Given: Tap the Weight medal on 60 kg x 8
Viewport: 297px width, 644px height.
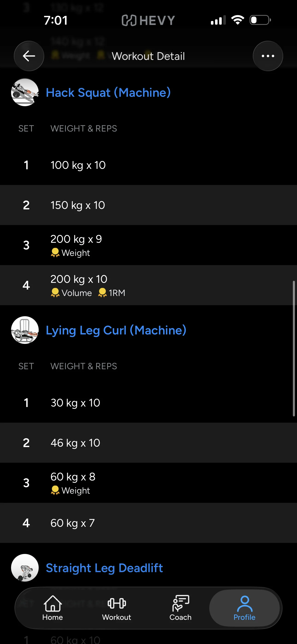Looking at the screenshot, I should (70, 491).
